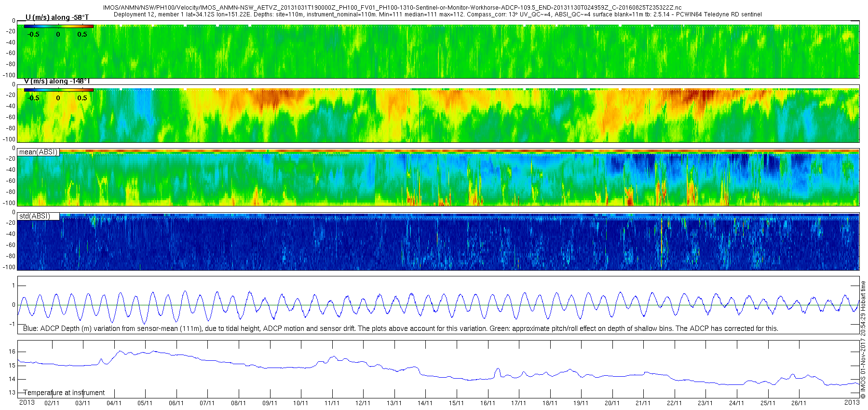Click the 04/11 date tick label

pyautogui.click(x=114, y=403)
